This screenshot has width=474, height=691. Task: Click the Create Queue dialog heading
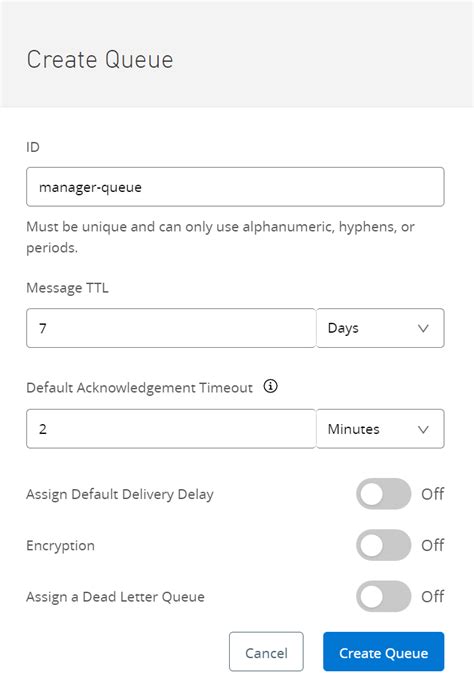coord(100,59)
